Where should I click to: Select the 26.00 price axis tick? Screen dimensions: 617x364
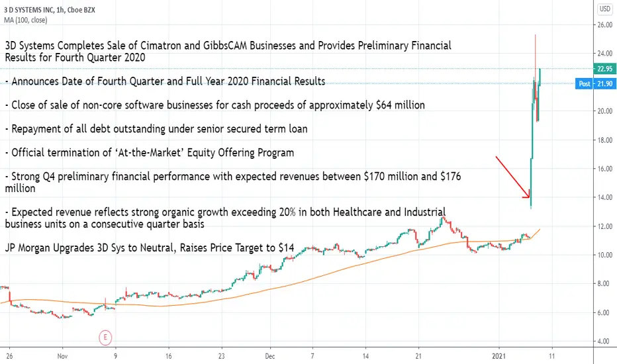605,24
